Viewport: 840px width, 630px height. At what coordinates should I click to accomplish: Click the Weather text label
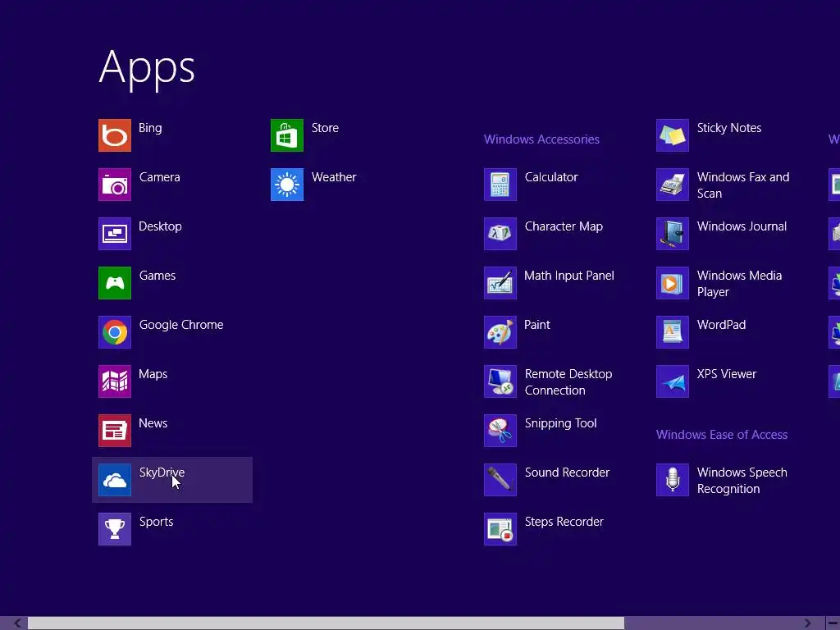click(334, 177)
